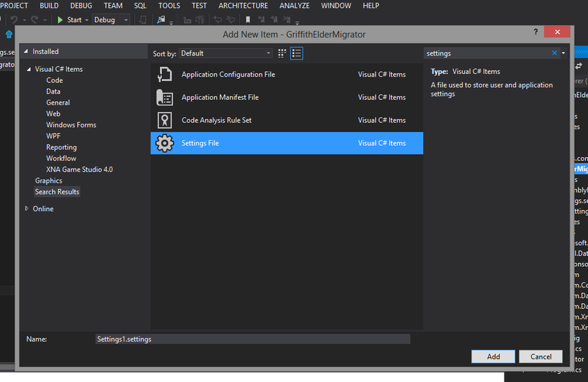Select XNA Game Studio 4.0 category
Image resolution: width=588 pixels, height=382 pixels.
[79, 170]
